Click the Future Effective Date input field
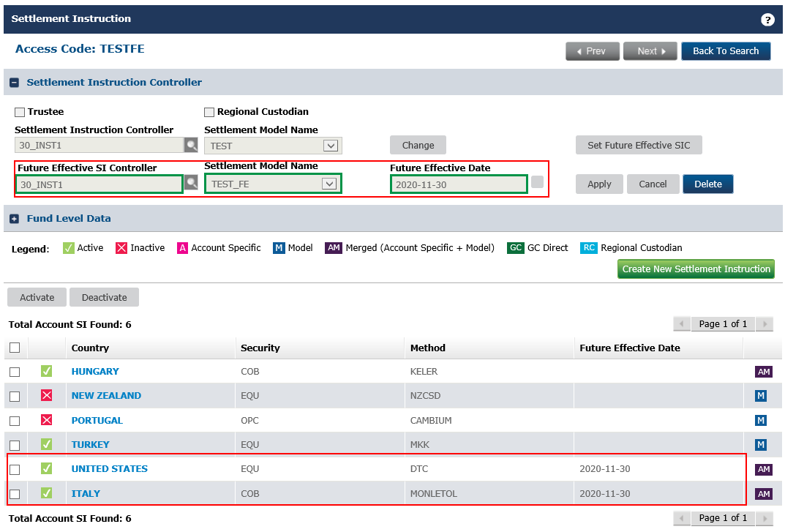 click(459, 184)
